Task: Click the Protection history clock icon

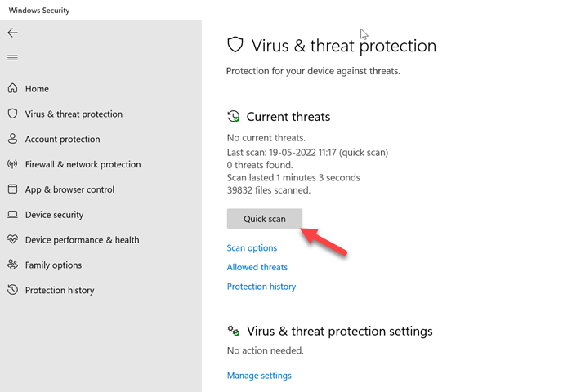Action: pyautogui.click(x=12, y=291)
